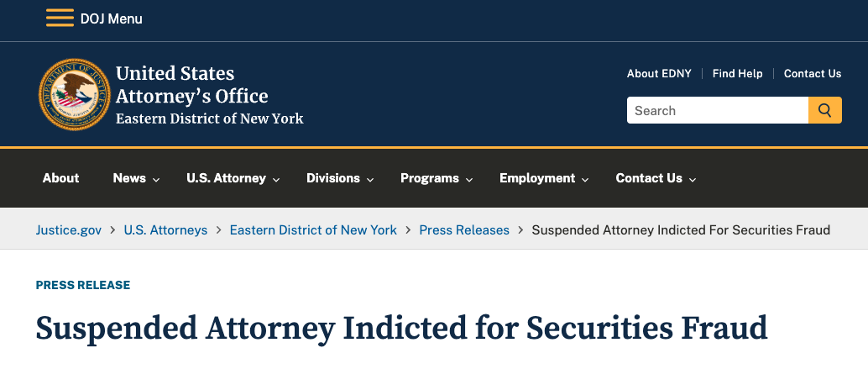Click the yellow search magnifier button
The image size is (868, 369).
(825, 110)
